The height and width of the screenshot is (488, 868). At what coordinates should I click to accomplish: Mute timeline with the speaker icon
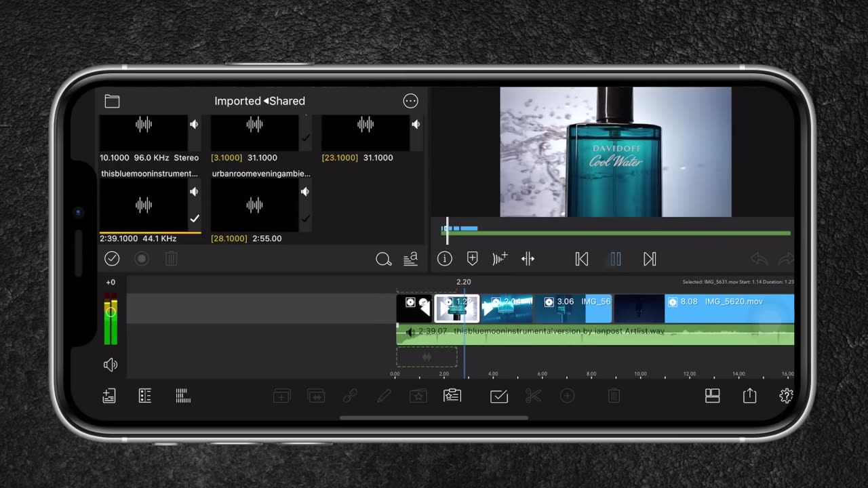[111, 365]
